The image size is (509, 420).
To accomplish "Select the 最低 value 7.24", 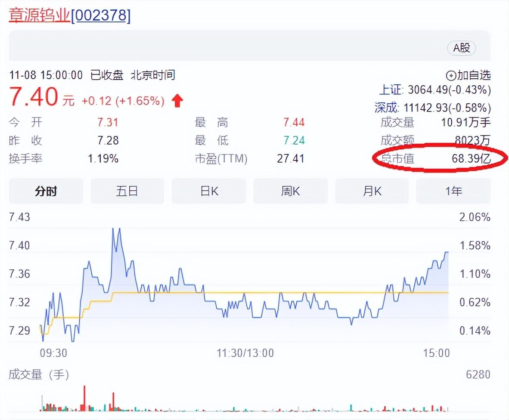I will [294, 140].
